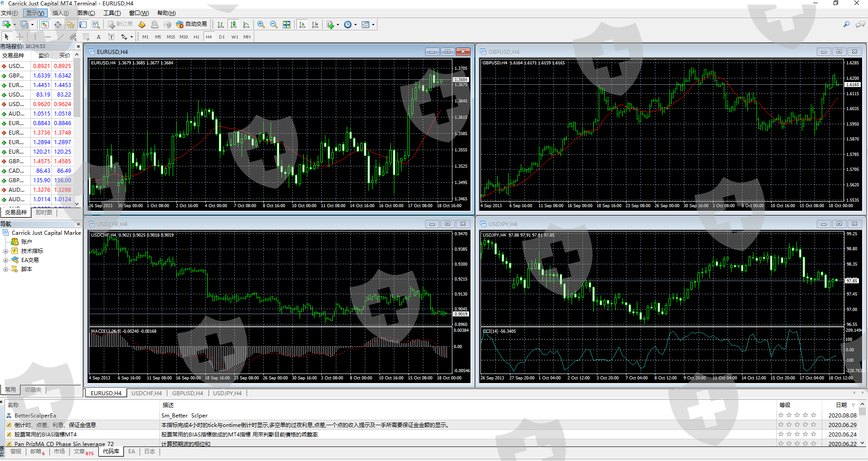Select the horizontal line drawing tool
The height and width of the screenshot is (461, 868).
click(x=48, y=37)
